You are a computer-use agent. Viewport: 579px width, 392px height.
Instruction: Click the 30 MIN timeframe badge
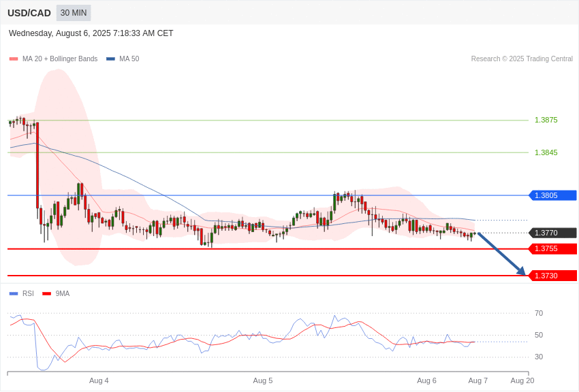point(74,13)
